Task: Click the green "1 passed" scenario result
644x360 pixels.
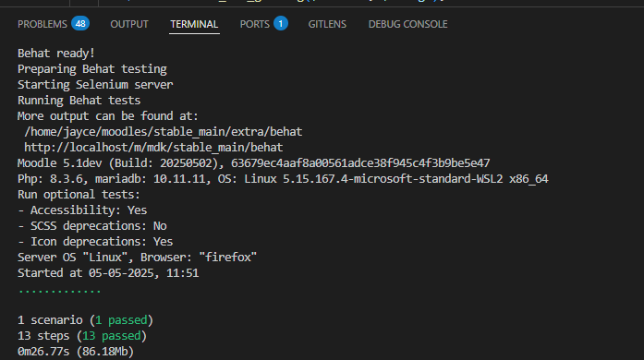Action: [x=121, y=320]
